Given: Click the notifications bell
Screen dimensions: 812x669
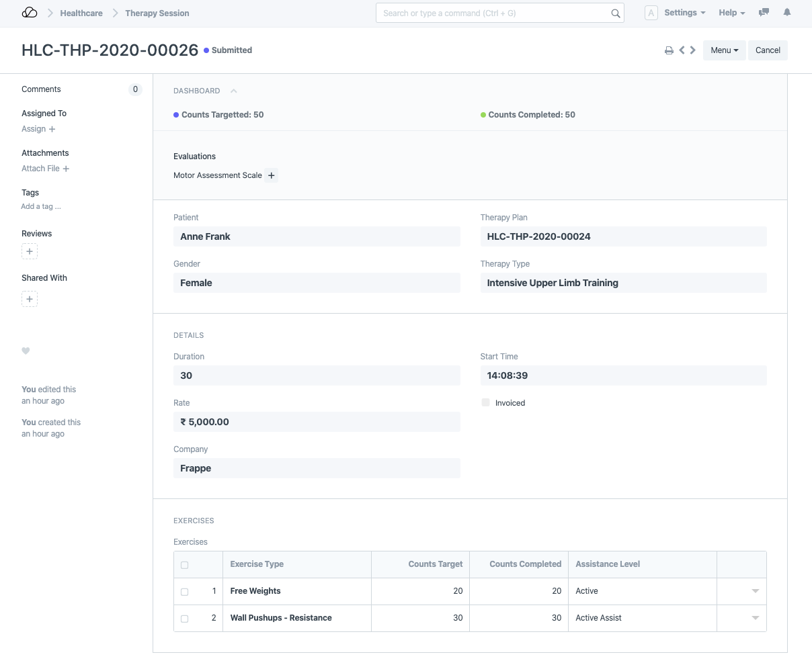Looking at the screenshot, I should point(786,12).
